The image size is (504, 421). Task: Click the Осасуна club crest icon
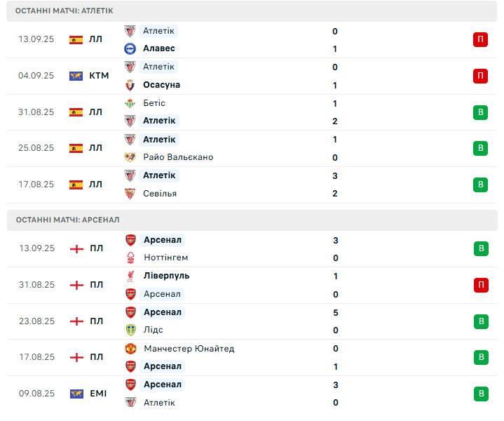(x=130, y=85)
